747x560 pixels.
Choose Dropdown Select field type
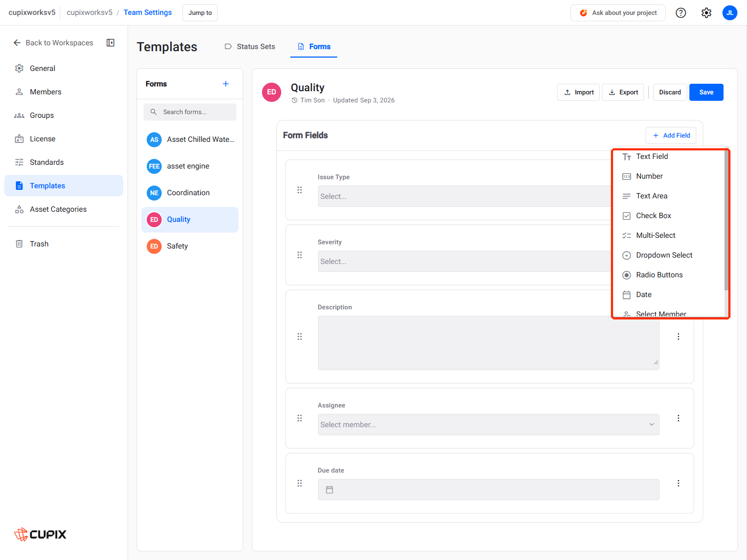669,255
